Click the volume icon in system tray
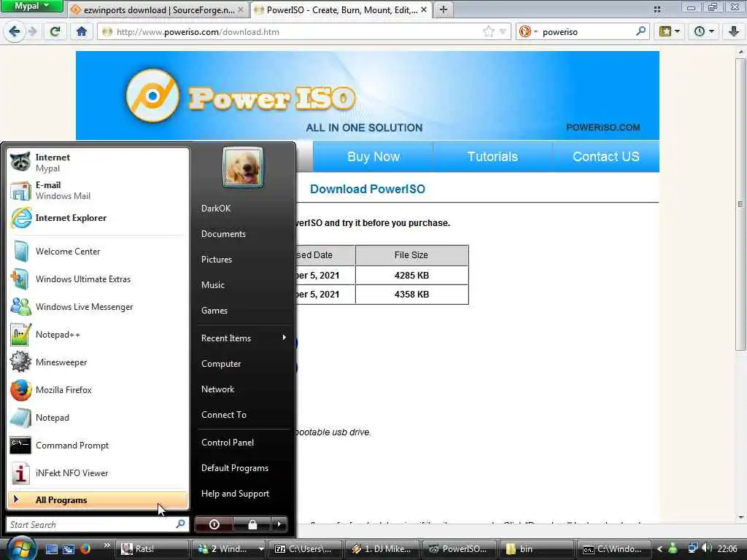The image size is (747, 560). coord(707,548)
